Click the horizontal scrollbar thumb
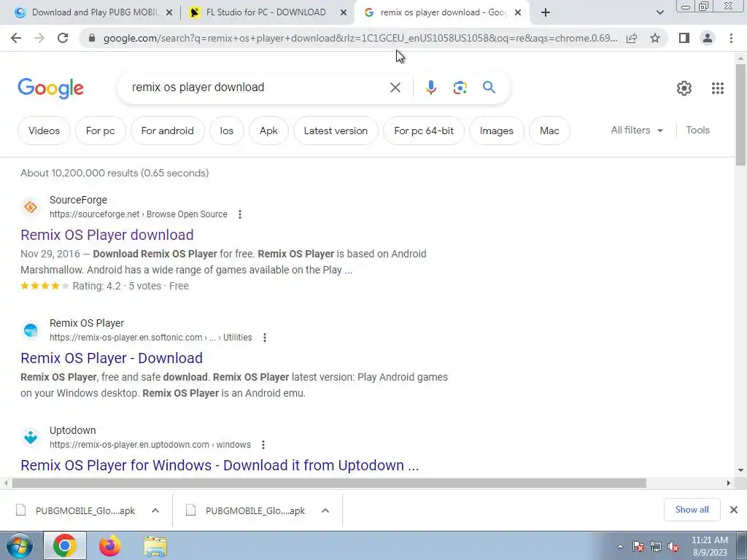The height and width of the screenshot is (560, 747). point(329,483)
